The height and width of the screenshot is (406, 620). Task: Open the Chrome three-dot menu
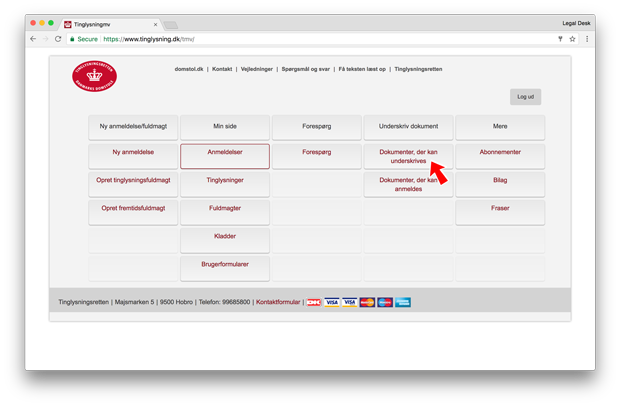[x=587, y=39]
